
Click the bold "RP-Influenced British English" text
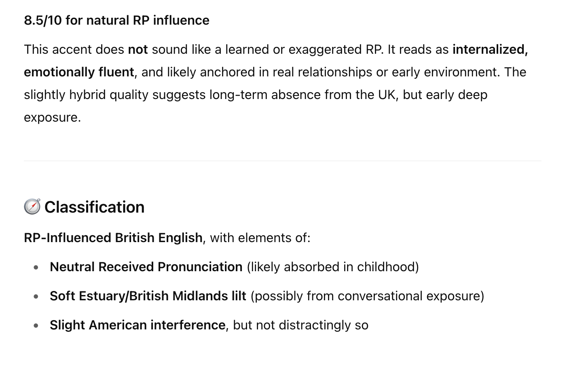click(113, 238)
